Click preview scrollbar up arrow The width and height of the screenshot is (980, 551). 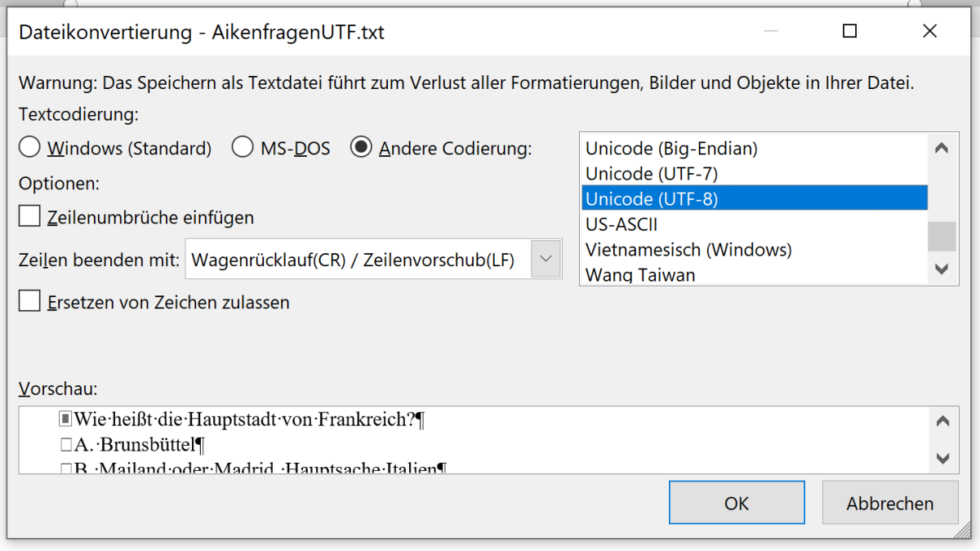[x=942, y=422]
